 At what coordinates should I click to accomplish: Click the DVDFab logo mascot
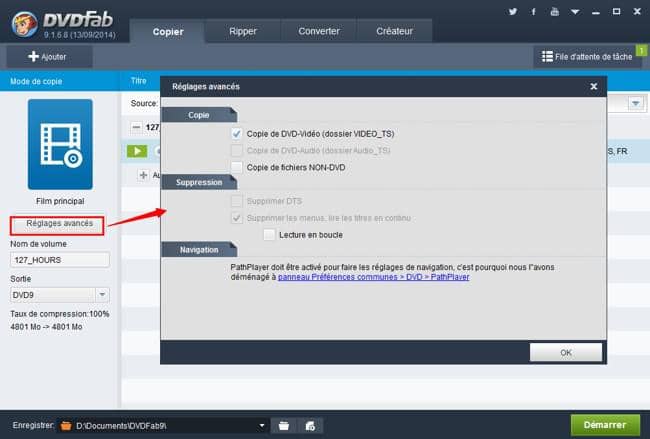[25, 24]
